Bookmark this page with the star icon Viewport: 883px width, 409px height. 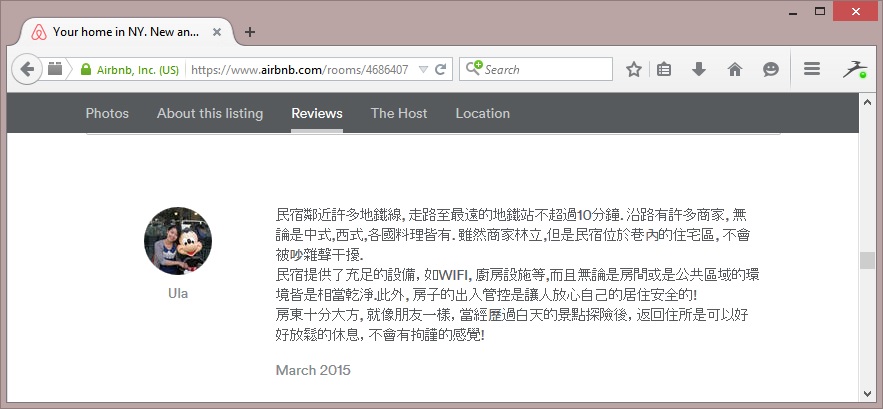pos(633,70)
